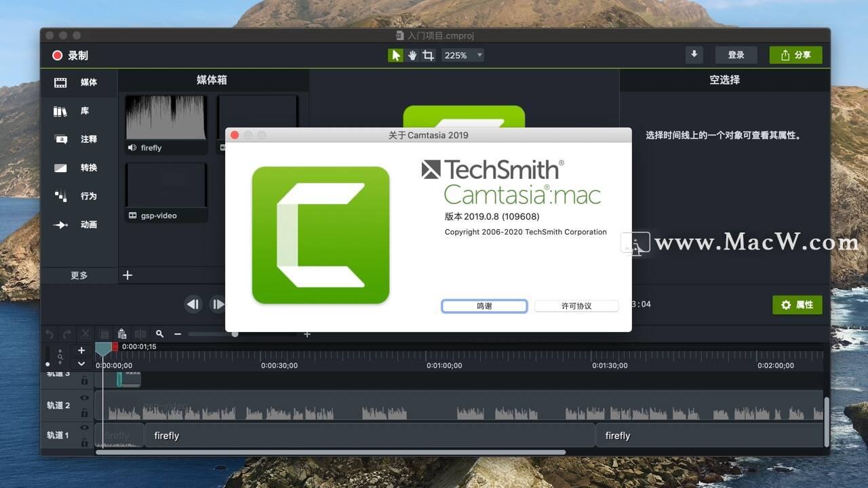Open the 225% canvas zoom dropdown

[462, 56]
